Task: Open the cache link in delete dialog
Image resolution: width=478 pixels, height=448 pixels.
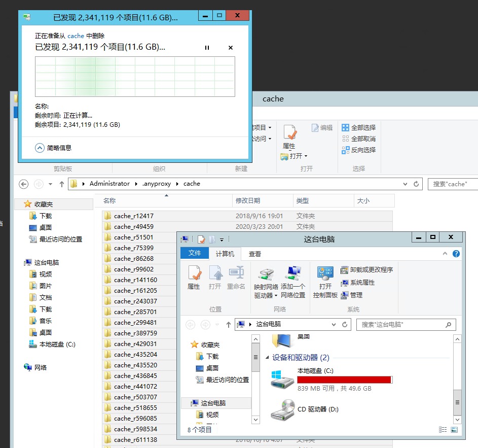Action: pyautogui.click(x=76, y=36)
